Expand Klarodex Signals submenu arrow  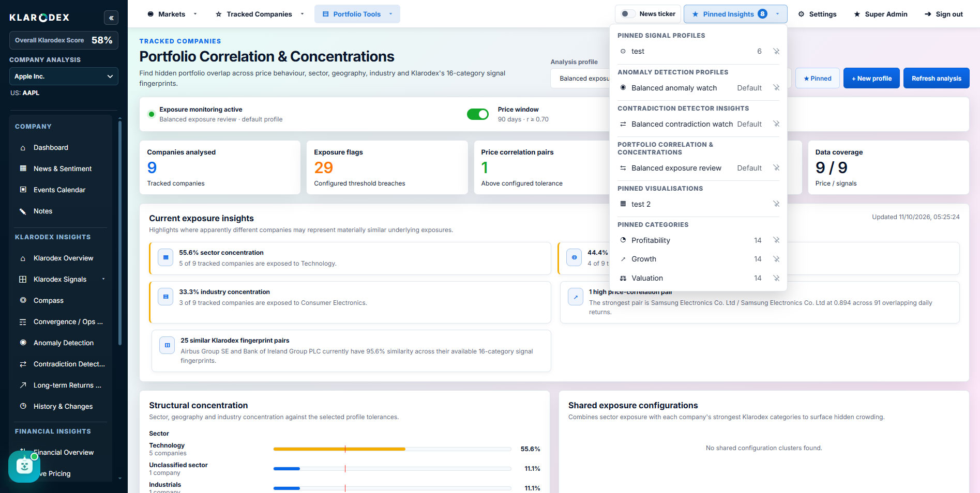(103, 279)
